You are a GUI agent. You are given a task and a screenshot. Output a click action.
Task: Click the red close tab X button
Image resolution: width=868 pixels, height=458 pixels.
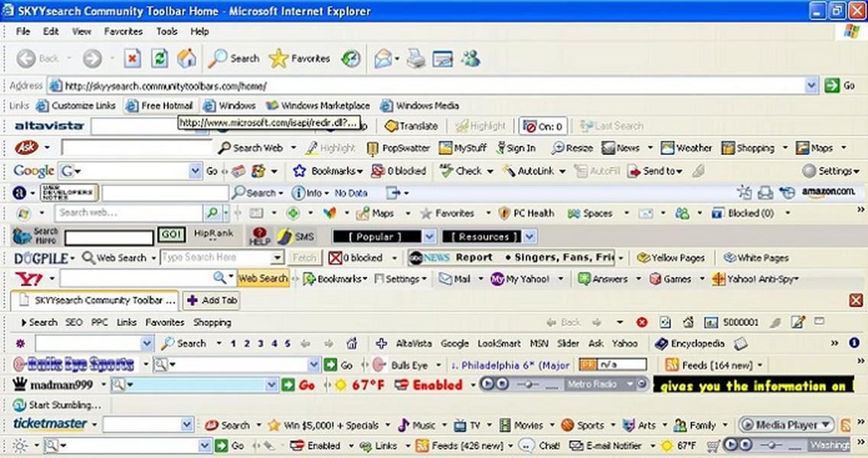pos(856,300)
